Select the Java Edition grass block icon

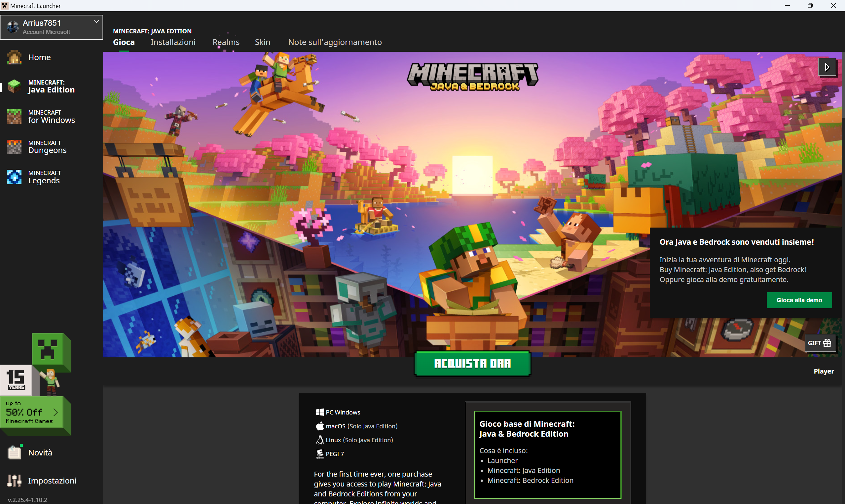click(14, 86)
